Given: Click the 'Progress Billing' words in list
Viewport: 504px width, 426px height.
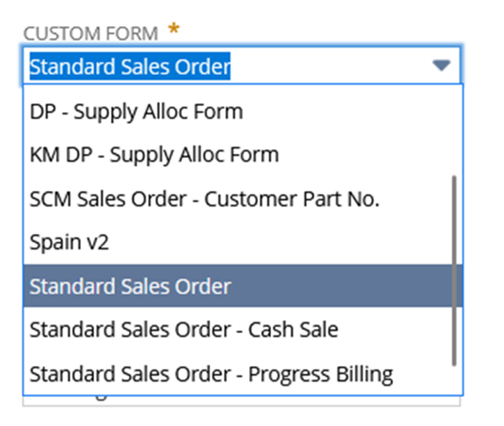Looking at the screenshot, I should (x=320, y=374).
